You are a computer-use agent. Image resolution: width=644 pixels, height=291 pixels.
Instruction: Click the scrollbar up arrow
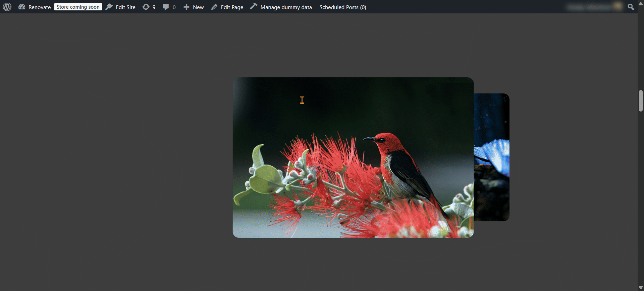(x=641, y=4)
